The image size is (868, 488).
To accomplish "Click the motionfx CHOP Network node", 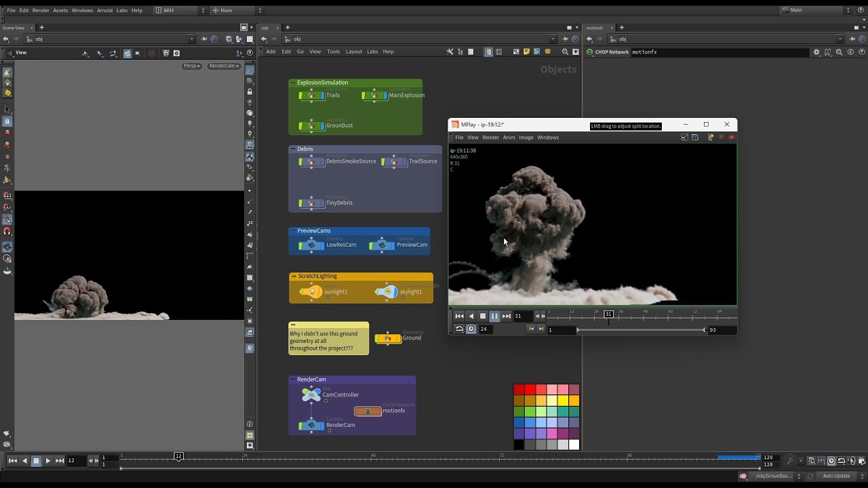I will [x=368, y=411].
